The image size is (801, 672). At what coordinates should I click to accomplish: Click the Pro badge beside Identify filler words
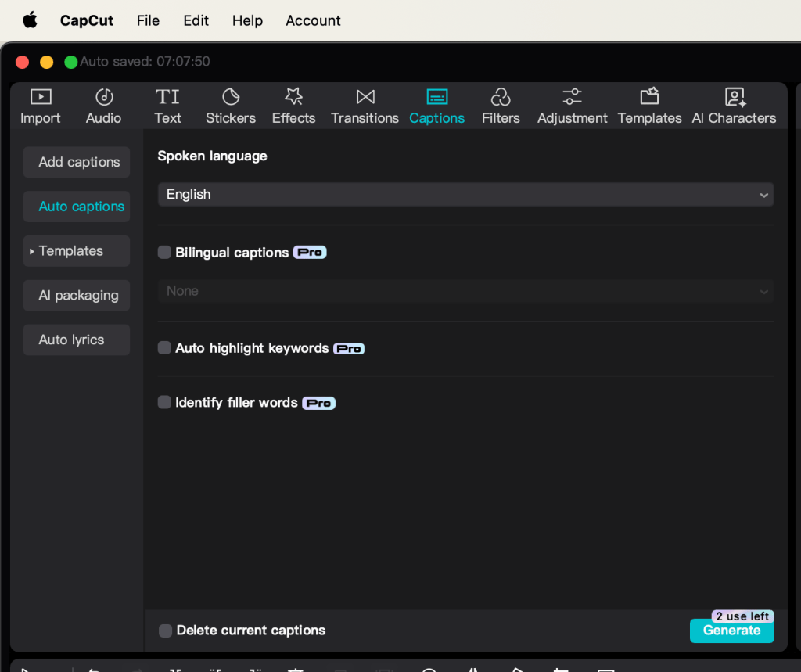click(x=319, y=403)
